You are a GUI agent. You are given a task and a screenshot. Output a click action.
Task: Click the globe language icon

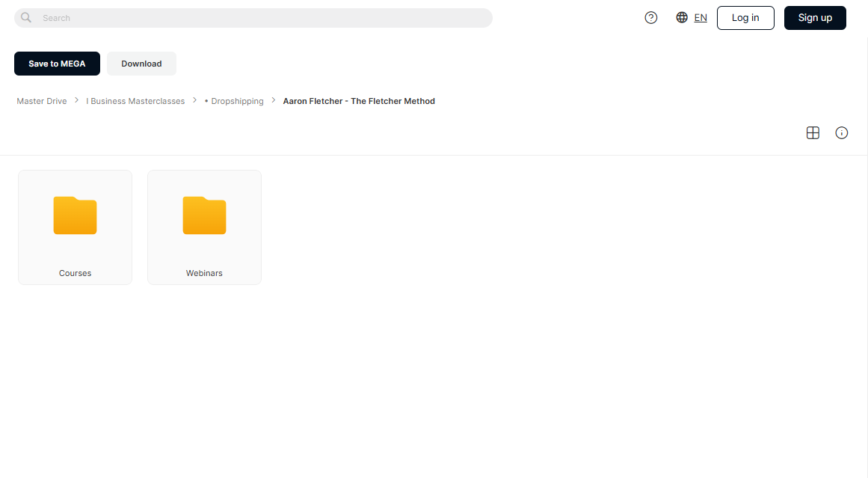681,18
